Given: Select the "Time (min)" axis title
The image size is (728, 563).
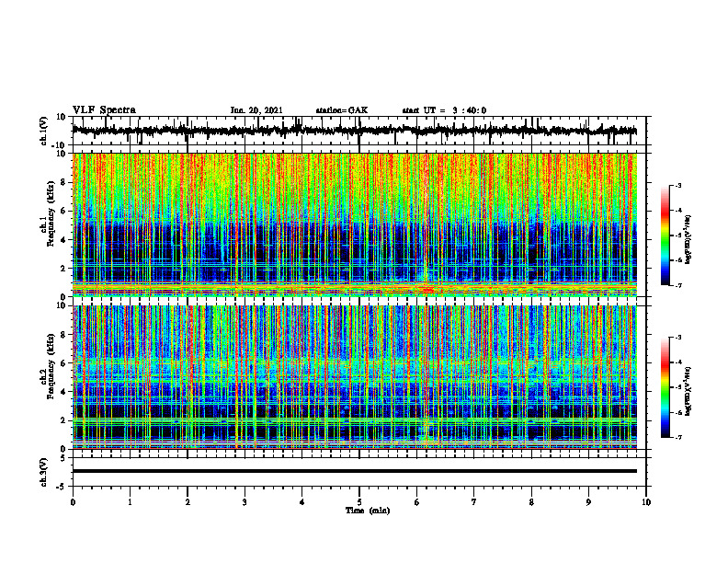Looking at the screenshot, I should (x=368, y=511).
